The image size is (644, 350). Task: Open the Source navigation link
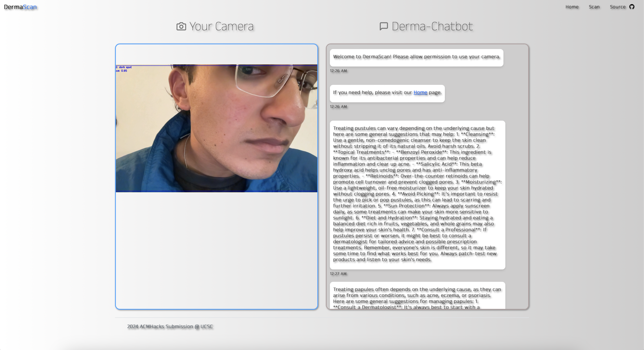click(618, 7)
